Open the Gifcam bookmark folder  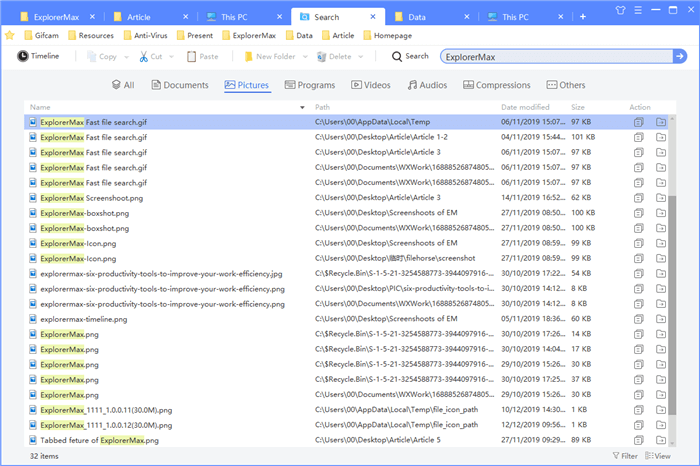pos(41,35)
